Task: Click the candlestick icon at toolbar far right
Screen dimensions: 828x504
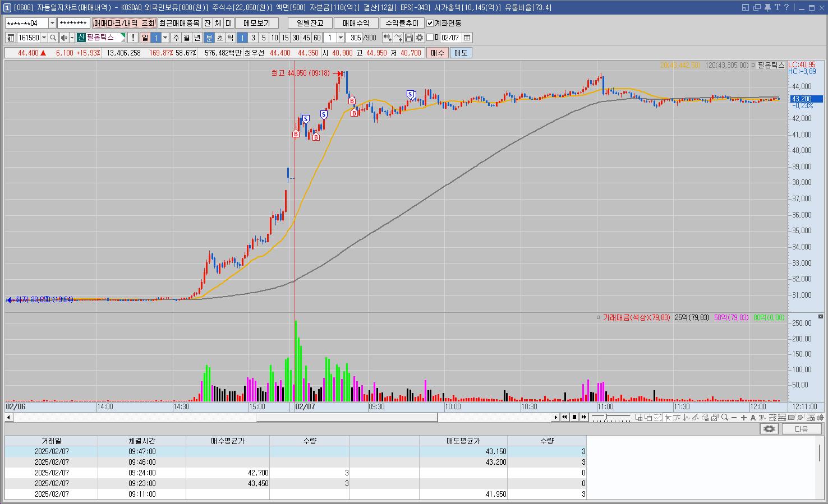Action: 821,417
